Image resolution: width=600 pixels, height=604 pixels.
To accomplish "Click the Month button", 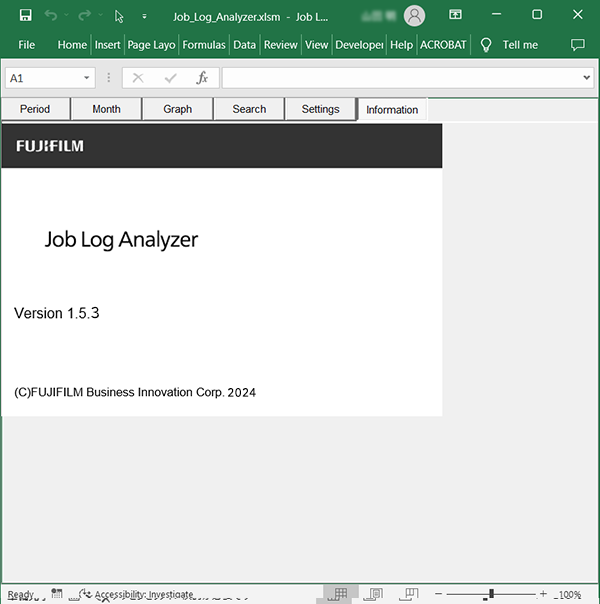I will 106,109.
